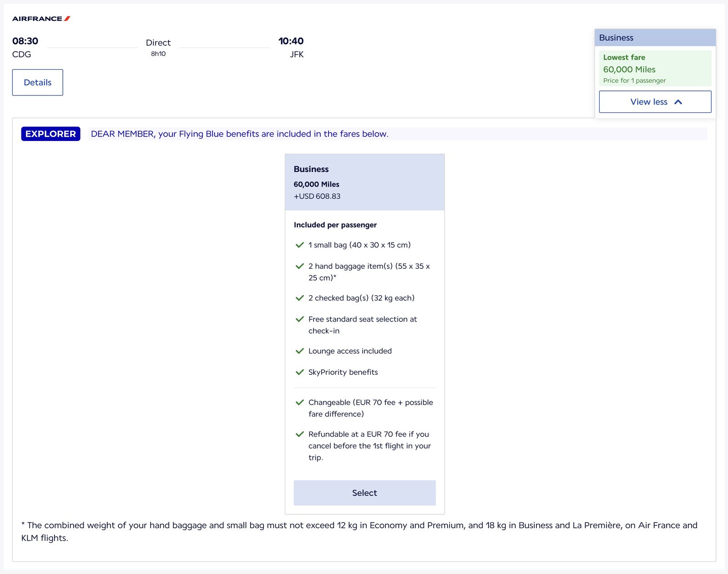Click the +USD 608.83 surcharge text

pos(317,196)
